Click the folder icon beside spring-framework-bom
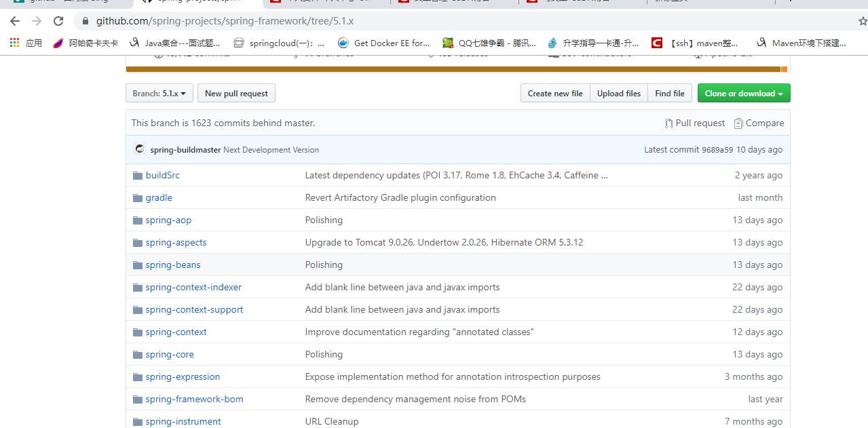868x428 pixels. pos(138,399)
